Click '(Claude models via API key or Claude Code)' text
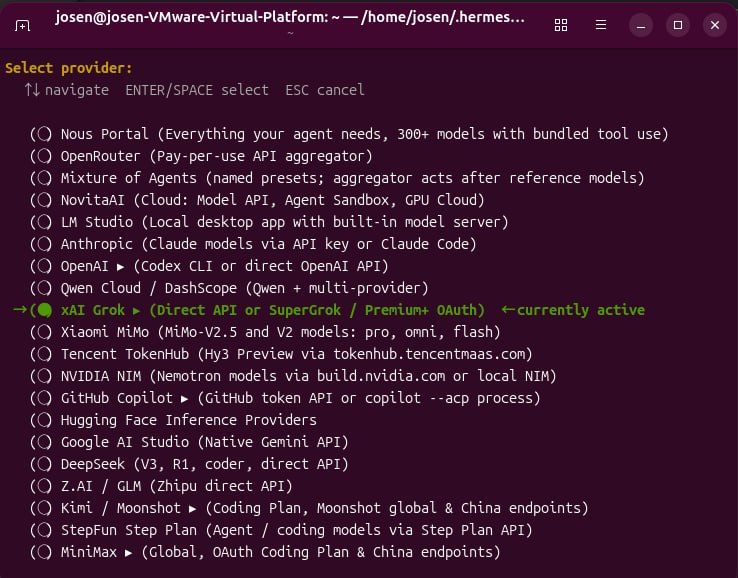 (x=309, y=244)
